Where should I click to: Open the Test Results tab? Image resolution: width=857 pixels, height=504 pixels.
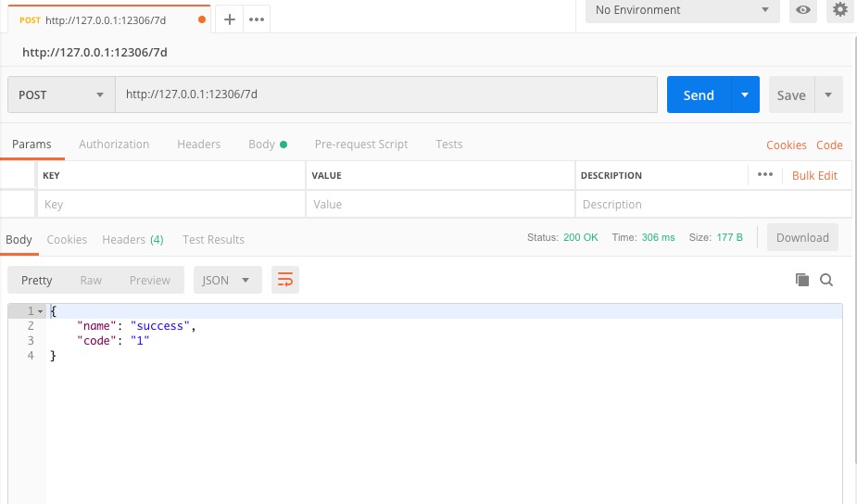click(213, 239)
